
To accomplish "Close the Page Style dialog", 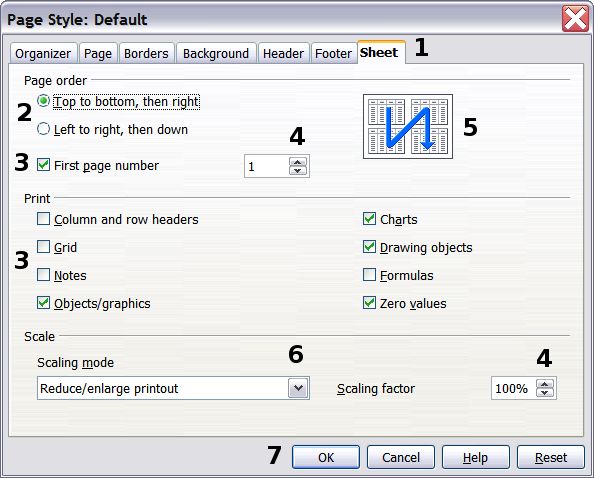I will [575, 19].
